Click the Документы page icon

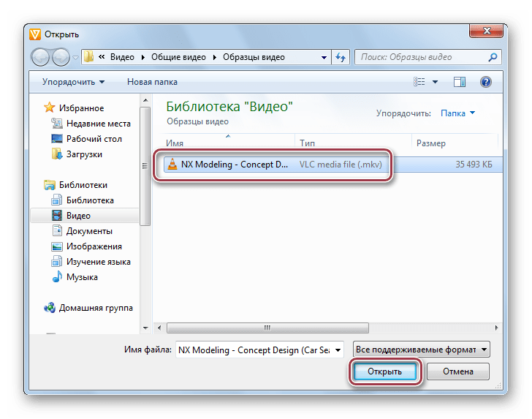point(57,230)
